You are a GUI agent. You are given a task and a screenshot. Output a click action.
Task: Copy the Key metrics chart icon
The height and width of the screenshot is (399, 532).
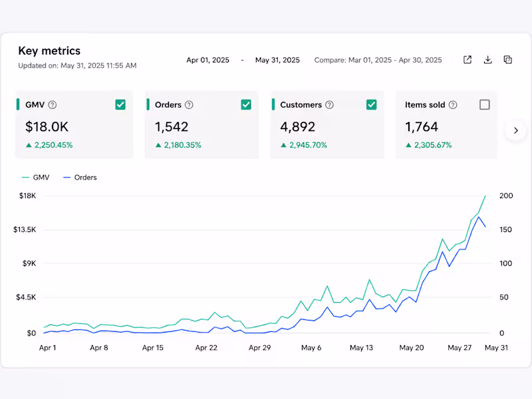pos(507,60)
